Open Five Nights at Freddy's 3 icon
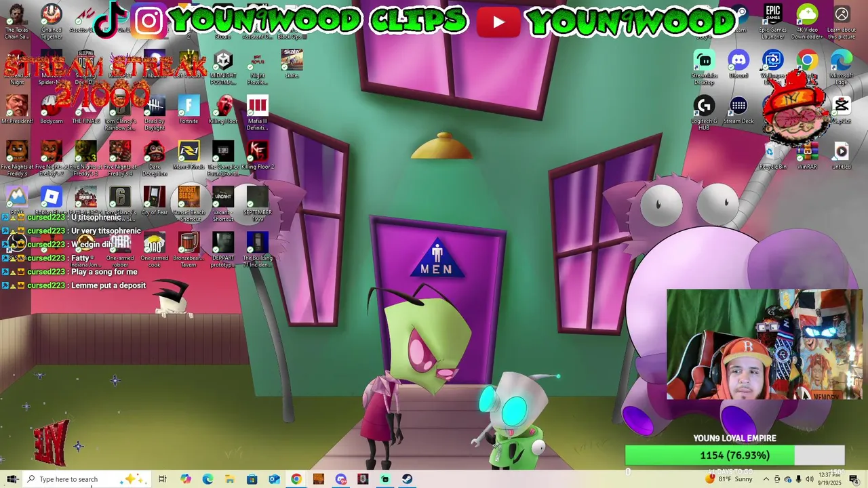868x488 pixels. pos(85,159)
